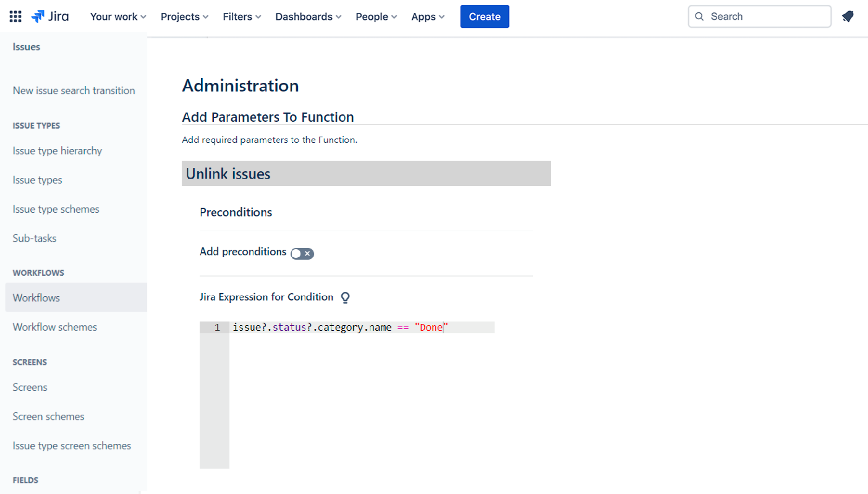Select Workflows in the sidebar
This screenshot has width=868, height=494.
[x=36, y=298]
